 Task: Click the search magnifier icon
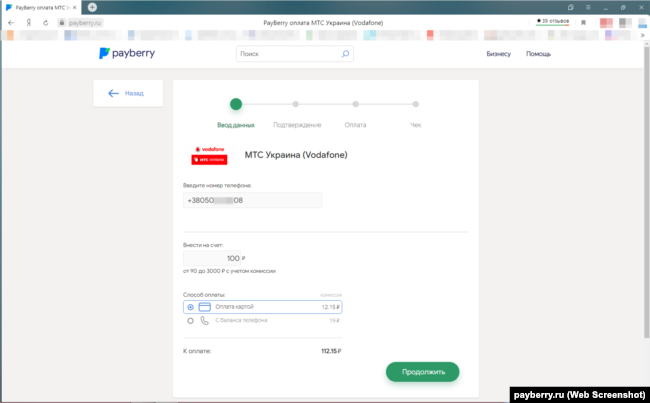(x=346, y=54)
